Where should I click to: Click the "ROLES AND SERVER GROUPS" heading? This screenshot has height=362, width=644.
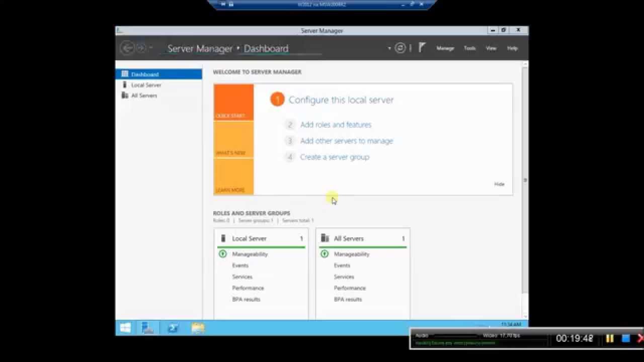click(x=252, y=213)
